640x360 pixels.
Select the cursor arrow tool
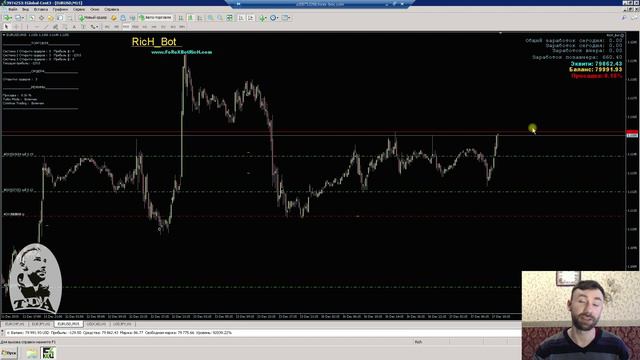tap(6, 27)
